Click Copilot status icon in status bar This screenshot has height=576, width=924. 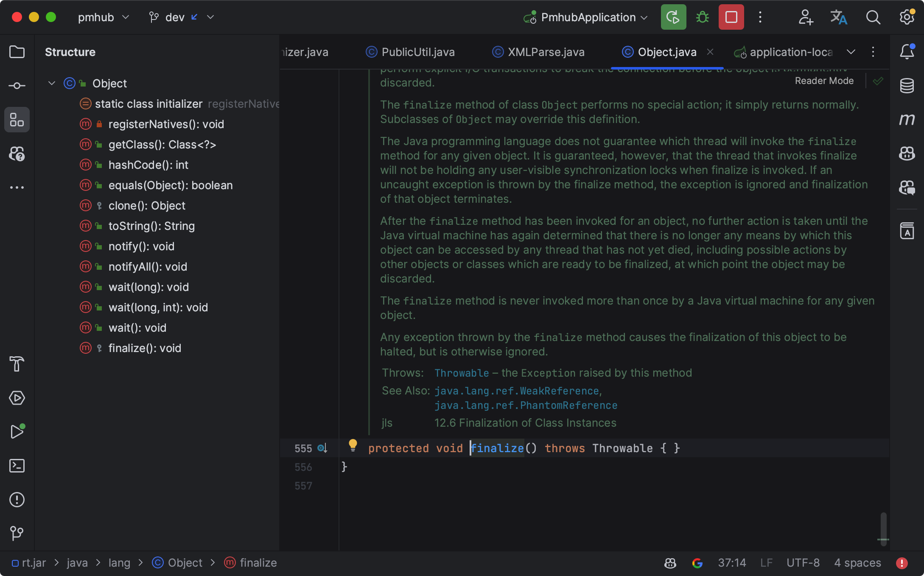pos(670,563)
